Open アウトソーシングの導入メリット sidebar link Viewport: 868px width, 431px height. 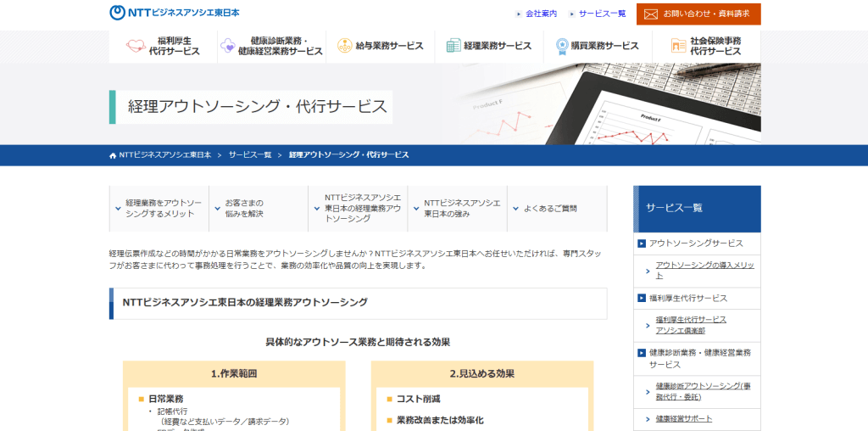click(x=704, y=270)
